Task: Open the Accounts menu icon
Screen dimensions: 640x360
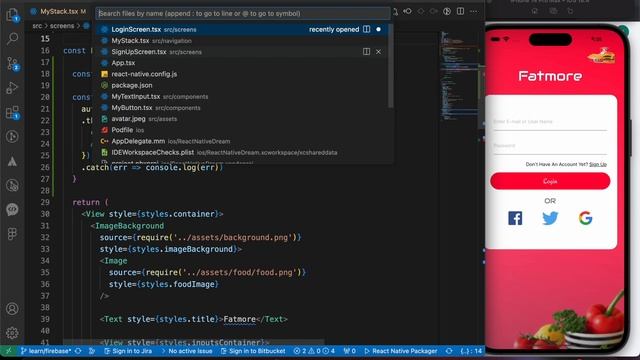Action: coord(12,309)
